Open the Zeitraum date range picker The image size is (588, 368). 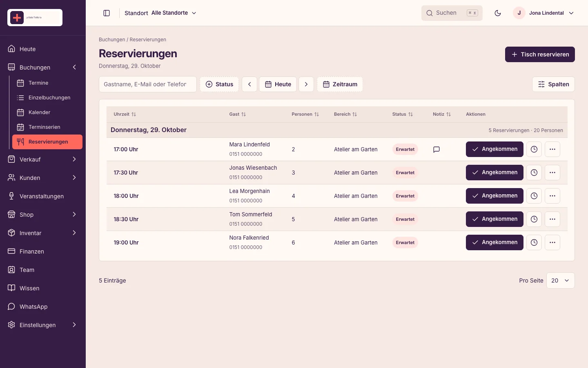point(340,84)
